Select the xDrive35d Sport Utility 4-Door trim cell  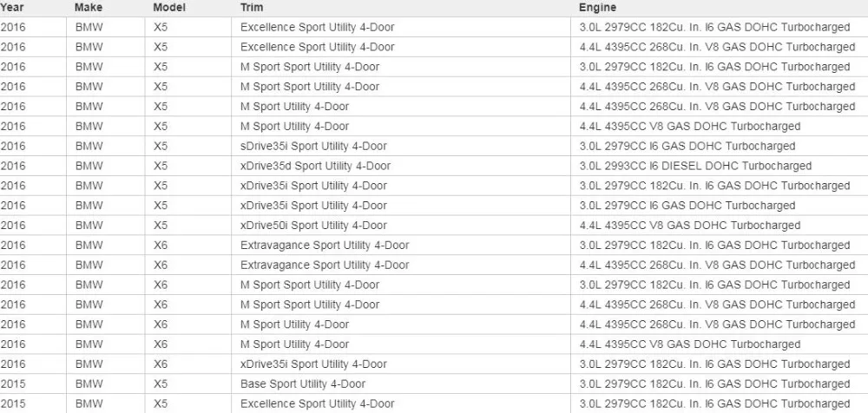[x=316, y=166]
